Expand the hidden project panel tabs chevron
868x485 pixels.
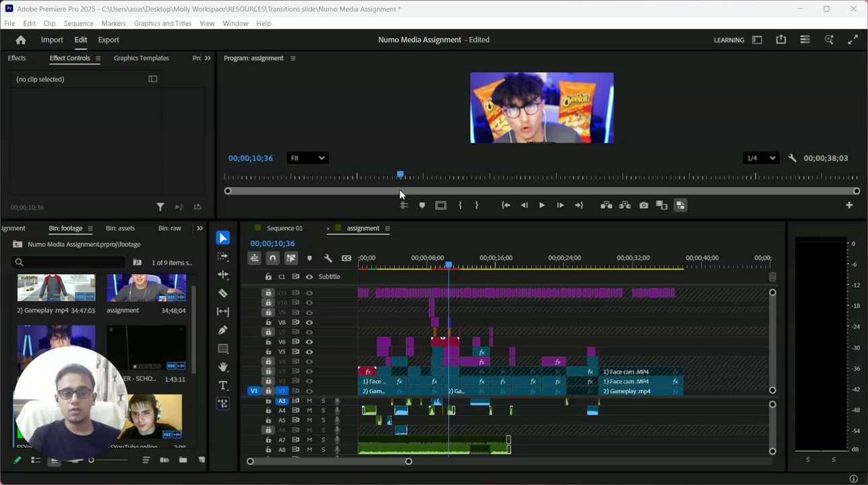coord(199,228)
